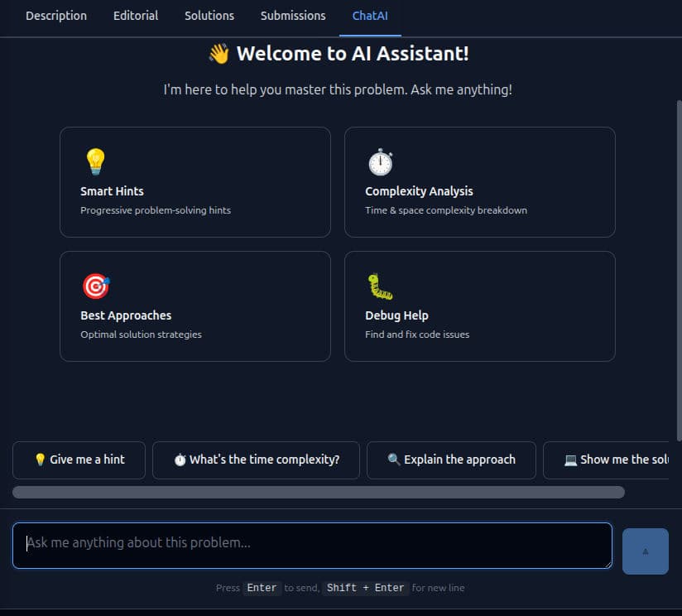
Task: Open the Submissions tab
Action: [293, 16]
